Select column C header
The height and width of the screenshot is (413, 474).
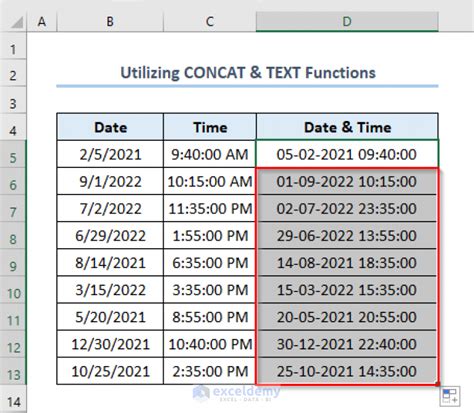coord(210,22)
